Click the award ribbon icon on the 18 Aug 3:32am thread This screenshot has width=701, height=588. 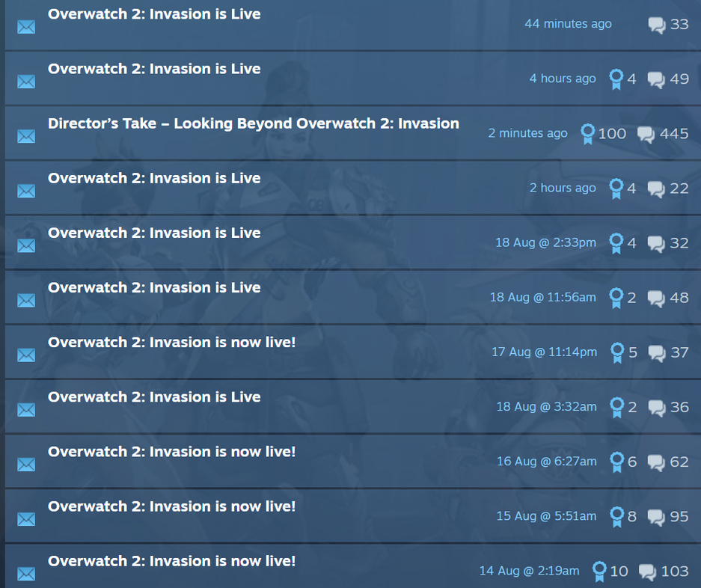point(617,408)
